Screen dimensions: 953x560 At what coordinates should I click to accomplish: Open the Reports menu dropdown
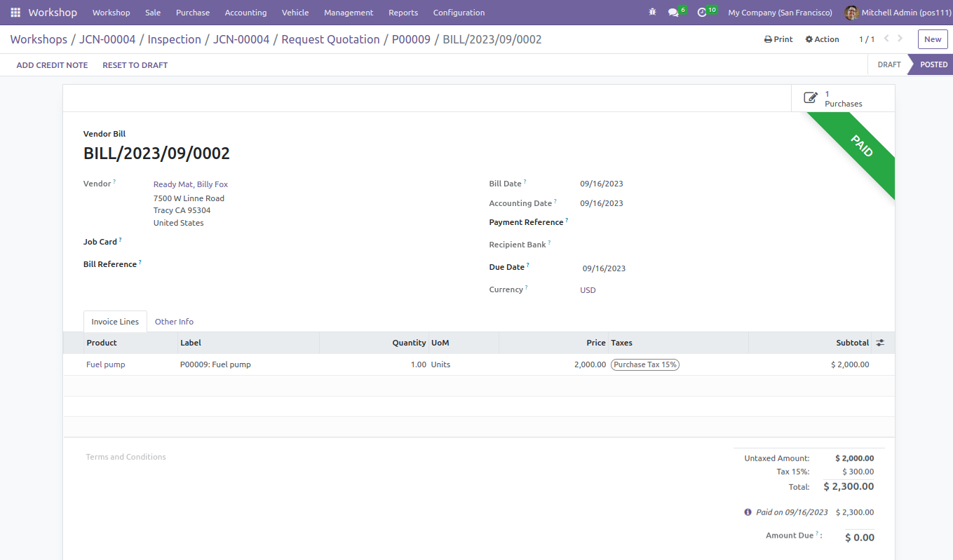(x=403, y=13)
